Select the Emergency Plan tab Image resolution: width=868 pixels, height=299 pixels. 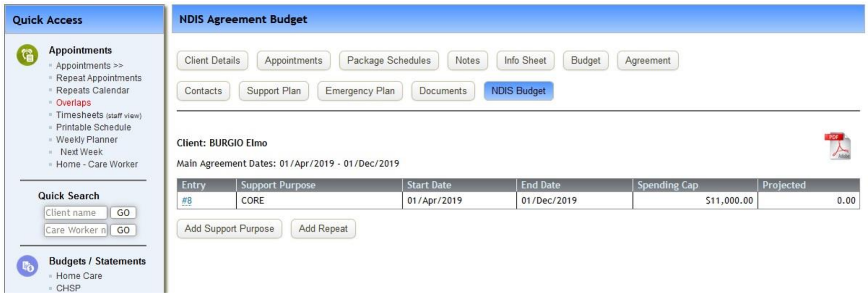tap(361, 91)
